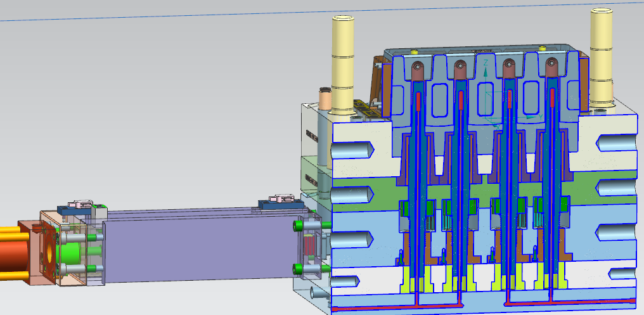Pick the lower green bolt on the mold-side flange
Screen dimensions: 644x315
(x=299, y=269)
